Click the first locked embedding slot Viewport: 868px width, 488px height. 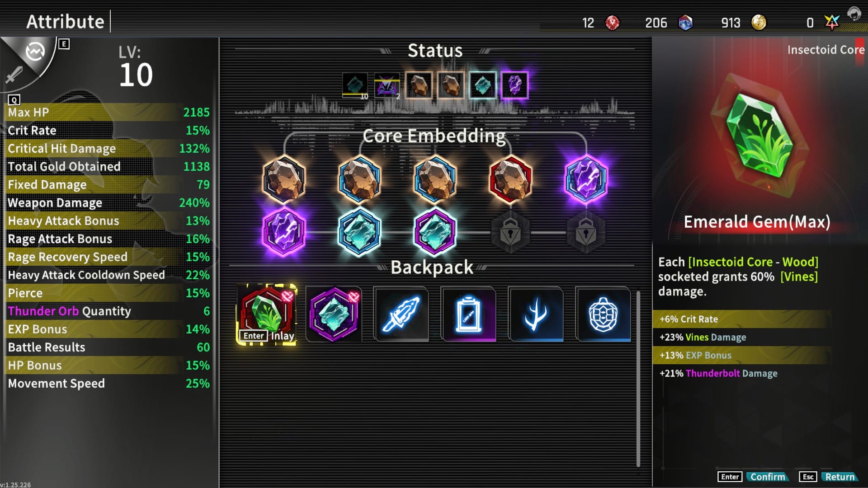(510, 232)
